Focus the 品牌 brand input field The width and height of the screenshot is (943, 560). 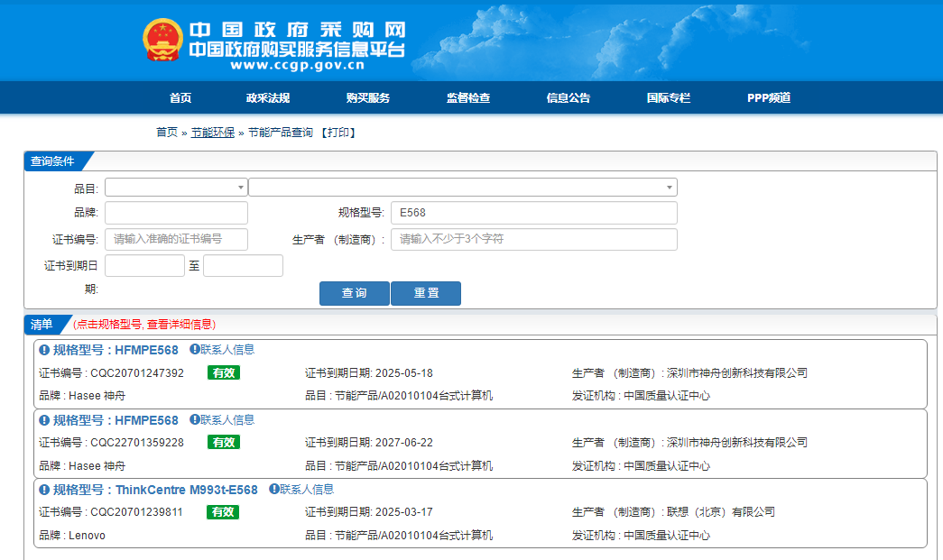pyautogui.click(x=176, y=213)
